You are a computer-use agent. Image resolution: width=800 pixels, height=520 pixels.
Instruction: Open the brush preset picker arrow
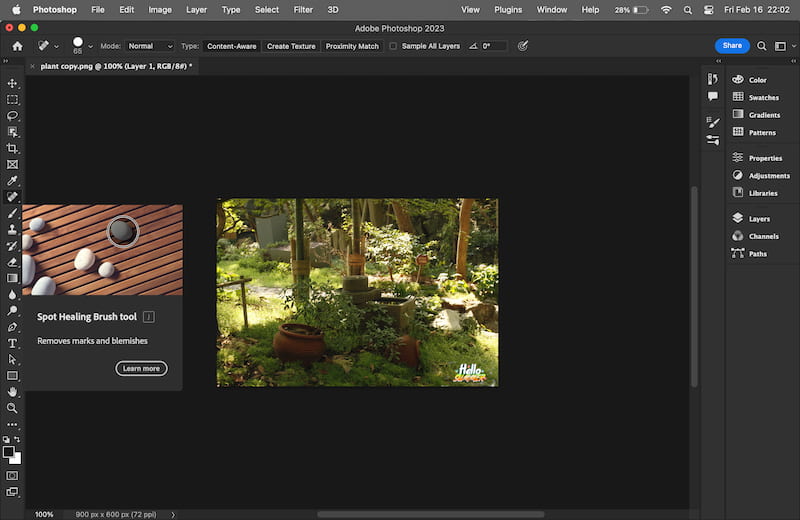click(90, 46)
